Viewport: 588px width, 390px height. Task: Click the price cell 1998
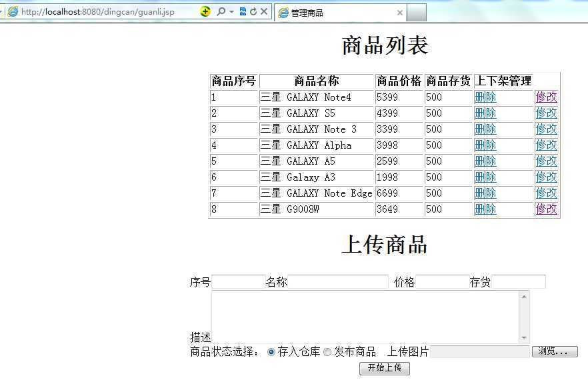[x=399, y=177]
